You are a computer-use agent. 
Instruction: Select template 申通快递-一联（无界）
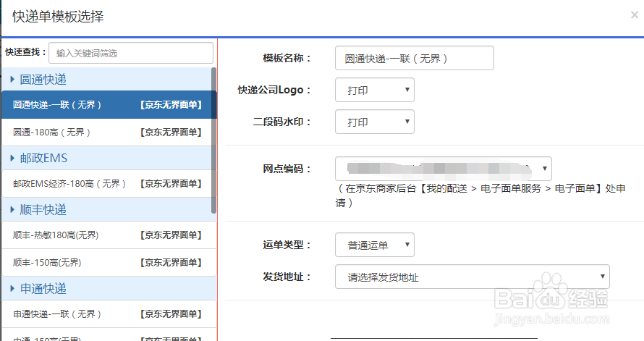point(109,314)
